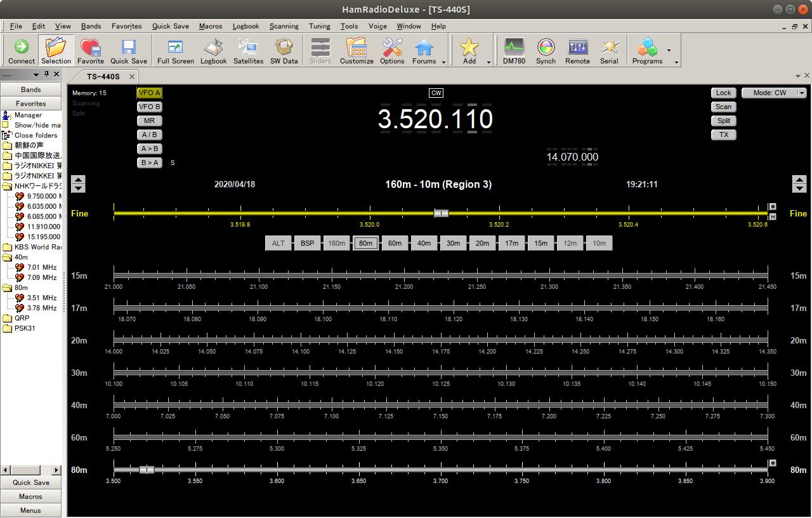Open the Logbook toolbar icon
The width and height of the screenshot is (812, 518).
tap(213, 51)
